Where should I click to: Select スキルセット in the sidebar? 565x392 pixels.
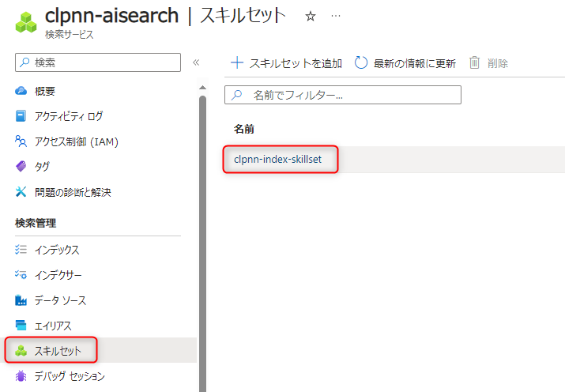click(x=58, y=351)
